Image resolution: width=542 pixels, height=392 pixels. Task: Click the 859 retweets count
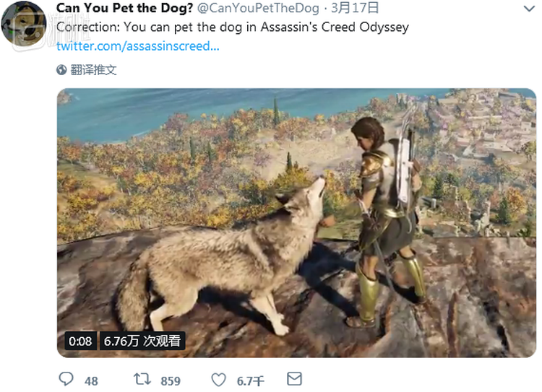[171, 381]
